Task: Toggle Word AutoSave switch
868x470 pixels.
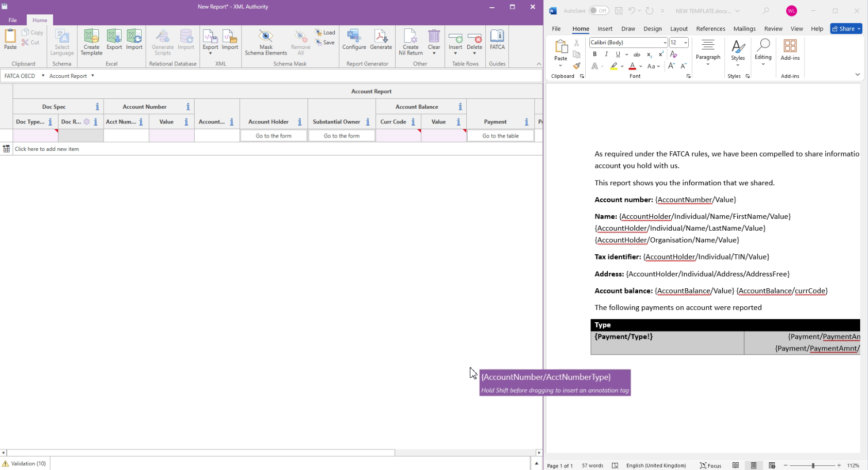Action: [x=599, y=11]
